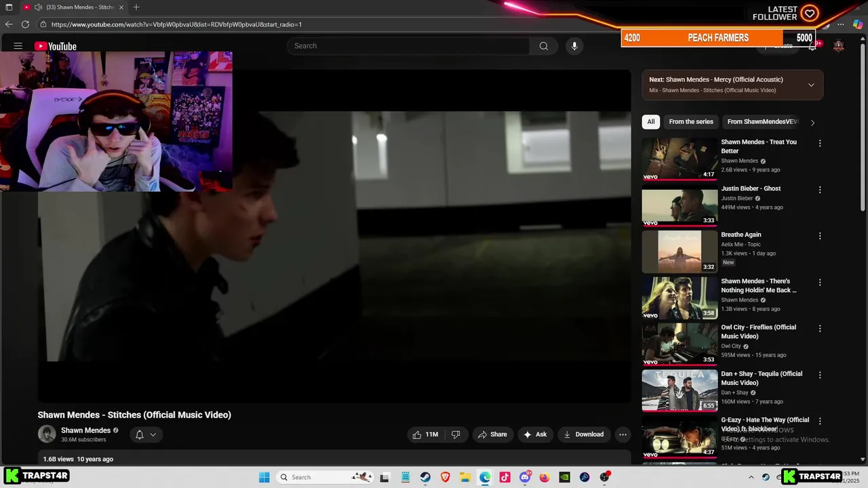Image resolution: width=868 pixels, height=488 pixels.
Task: Open Windows Start menu
Action: coord(264,477)
